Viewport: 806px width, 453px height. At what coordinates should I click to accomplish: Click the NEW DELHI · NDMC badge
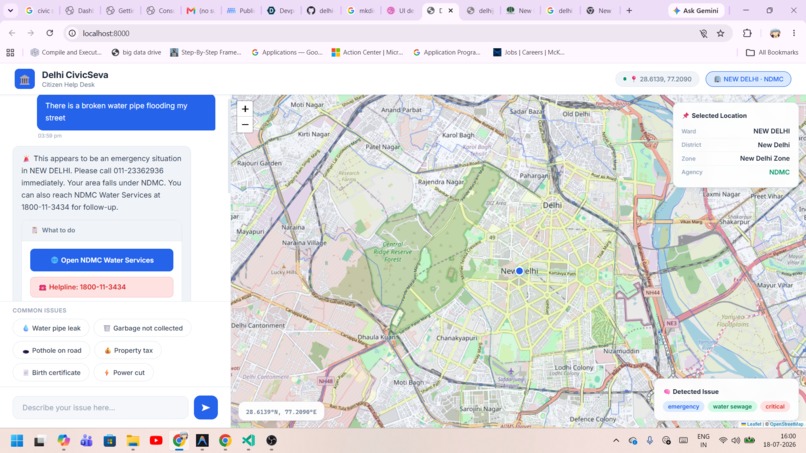click(748, 79)
